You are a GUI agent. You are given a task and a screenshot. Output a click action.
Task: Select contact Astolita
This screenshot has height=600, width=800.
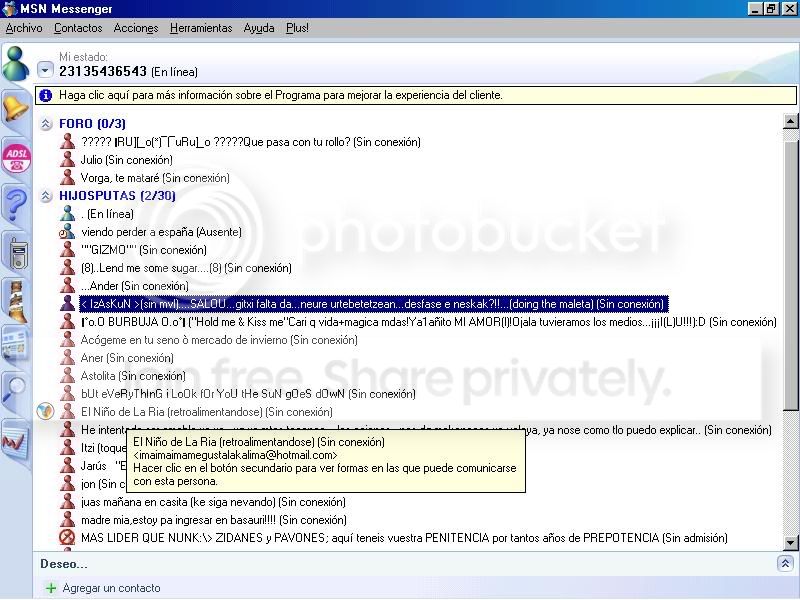pyautogui.click(x=133, y=376)
